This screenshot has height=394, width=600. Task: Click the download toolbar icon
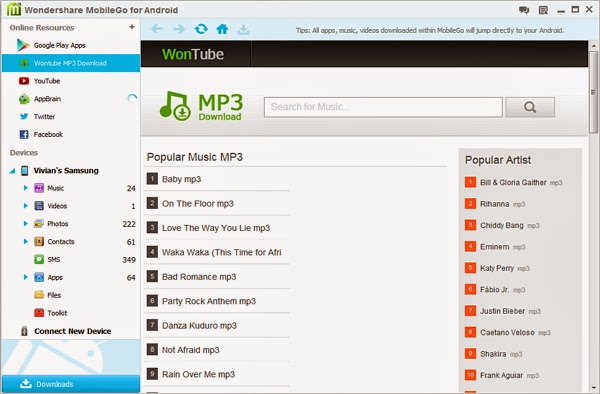[x=243, y=29]
